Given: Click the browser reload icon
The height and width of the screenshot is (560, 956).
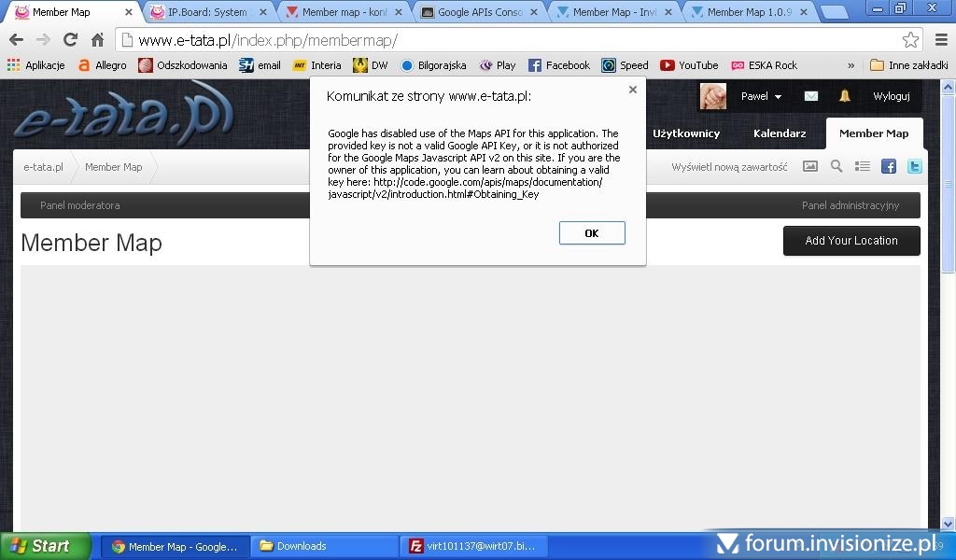Looking at the screenshot, I should pos(70,40).
